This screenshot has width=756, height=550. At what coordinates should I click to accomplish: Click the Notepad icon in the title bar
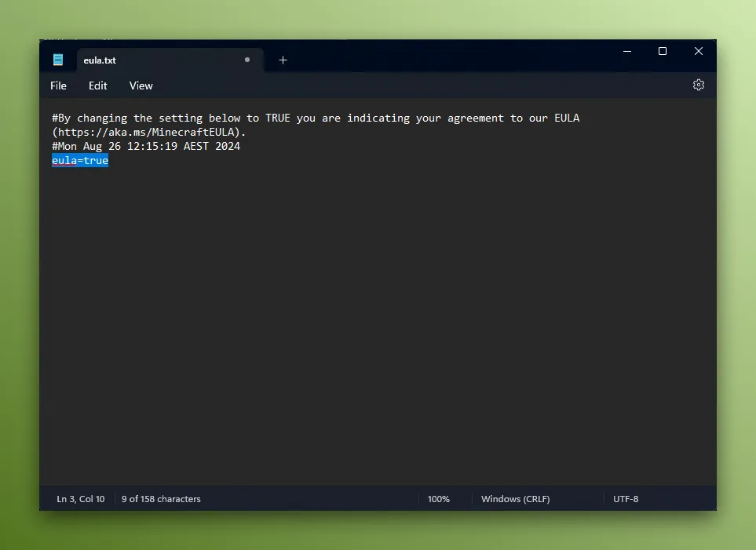(x=58, y=59)
